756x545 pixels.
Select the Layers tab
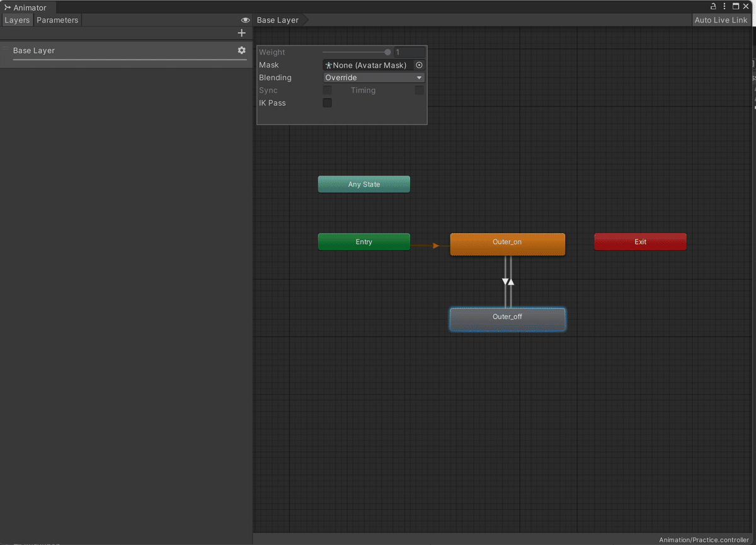click(x=17, y=20)
